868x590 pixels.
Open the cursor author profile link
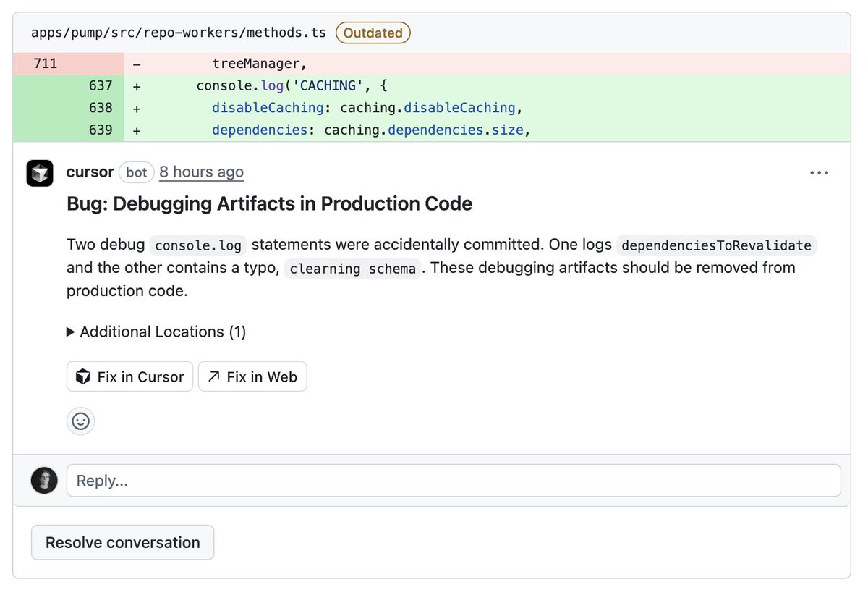point(90,172)
